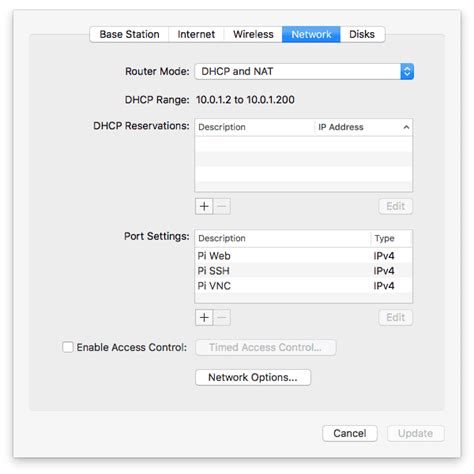Viewport: 474px width, 474px height.
Task: Add a new DHCP reservation with plus
Action: click(204, 206)
